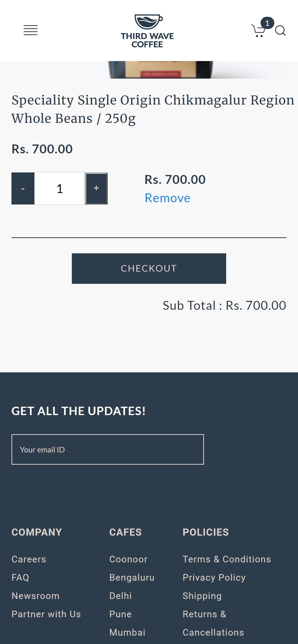
Task: Open the Shipping policy link
Action: tap(202, 596)
